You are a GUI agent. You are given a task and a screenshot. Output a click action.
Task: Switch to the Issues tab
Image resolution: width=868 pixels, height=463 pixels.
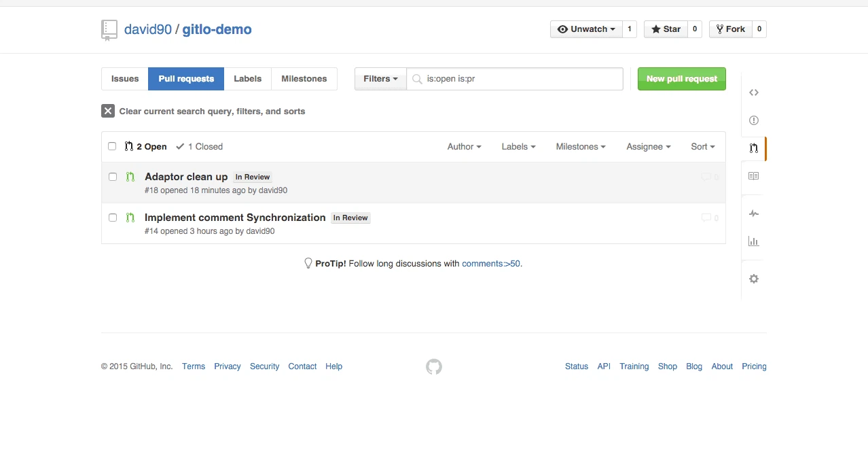(125, 79)
